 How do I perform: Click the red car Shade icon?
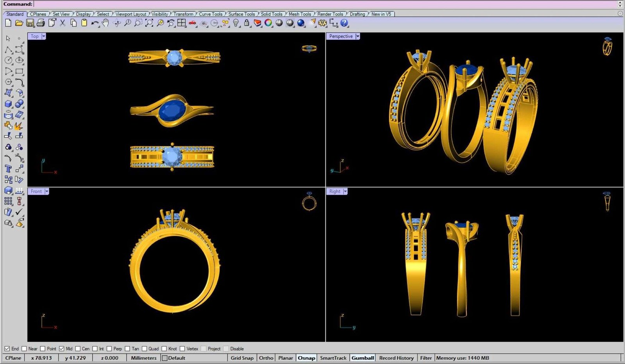click(x=192, y=23)
